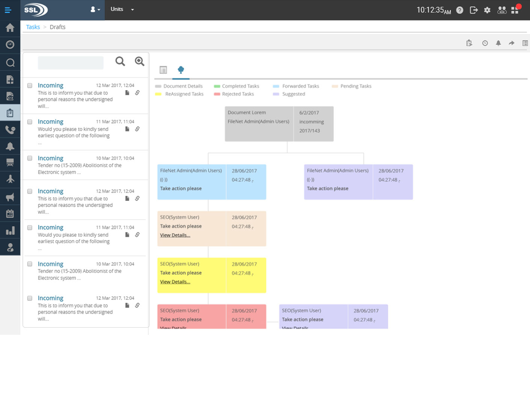This screenshot has height=420, width=530.
Task: Check the first Incoming 11 Mar 11:04 item
Action: point(30,122)
